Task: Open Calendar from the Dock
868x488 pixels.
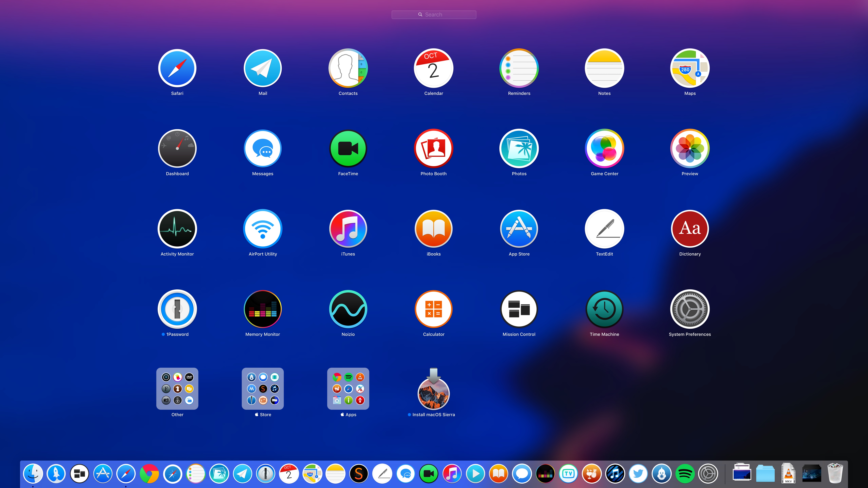Action: pyautogui.click(x=289, y=474)
